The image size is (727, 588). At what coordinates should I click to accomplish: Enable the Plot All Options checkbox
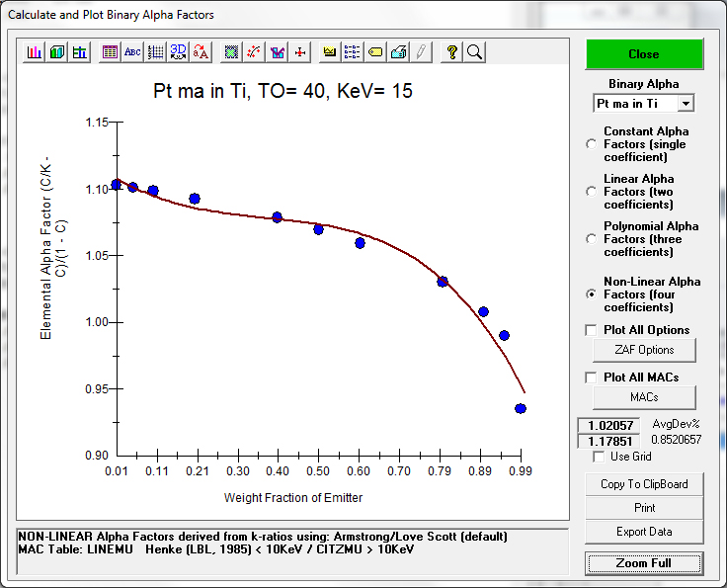click(x=592, y=330)
